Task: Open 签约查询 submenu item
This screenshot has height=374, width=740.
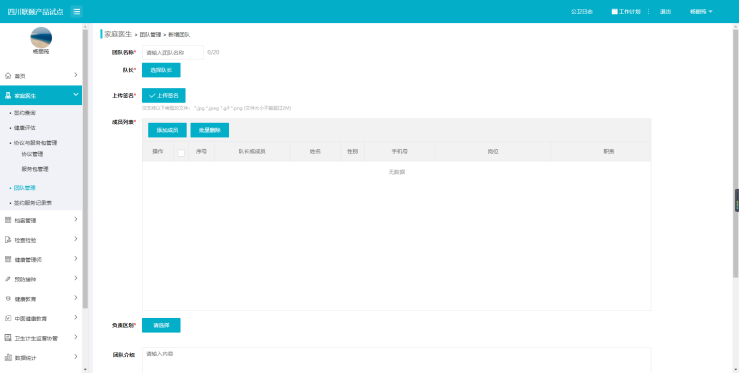Action: point(25,113)
